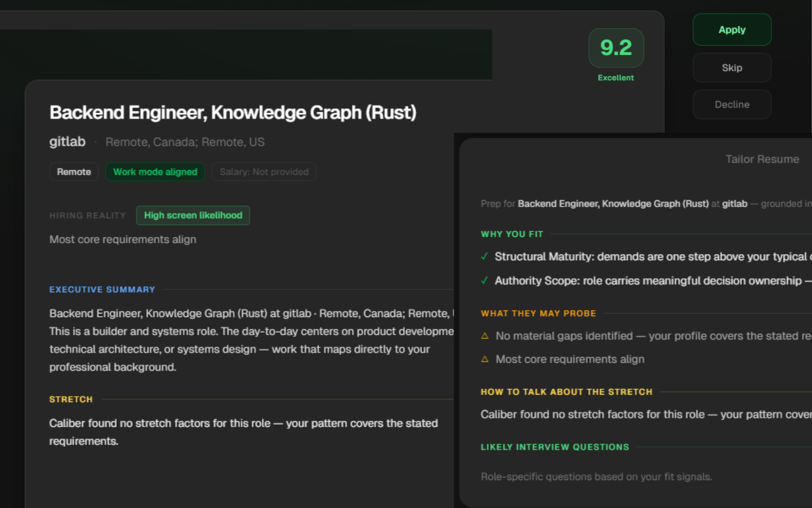
Task: Click the Why You Fit section header
Action: tap(512, 234)
